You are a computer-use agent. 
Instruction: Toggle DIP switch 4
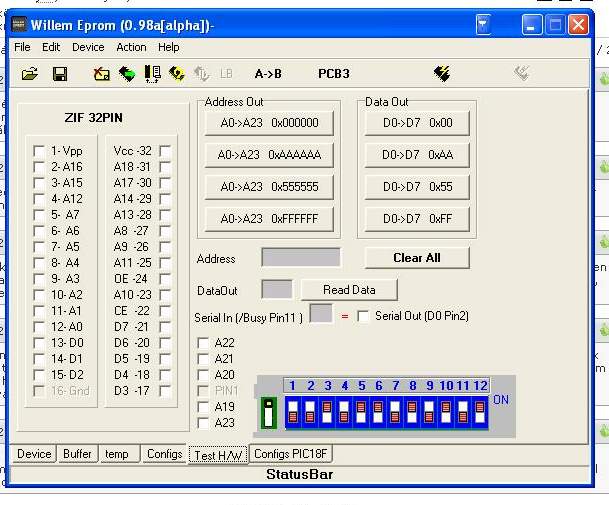tap(344, 412)
